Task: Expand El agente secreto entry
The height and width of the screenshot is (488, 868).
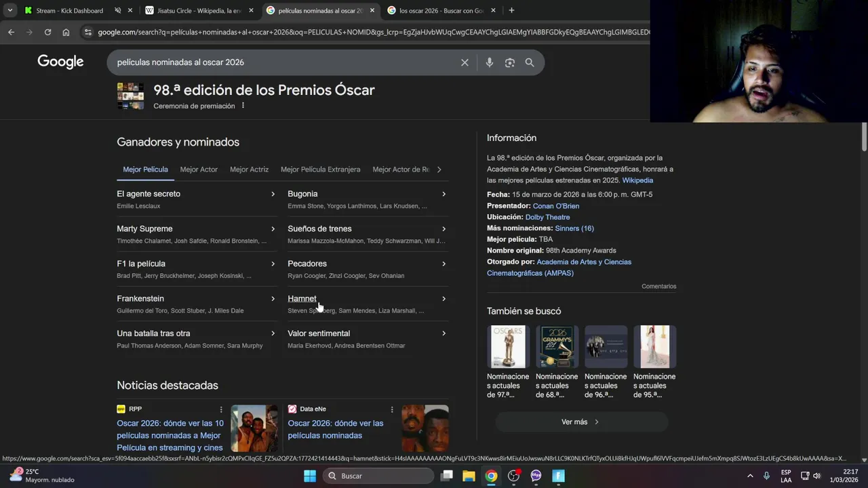Action: (273, 194)
